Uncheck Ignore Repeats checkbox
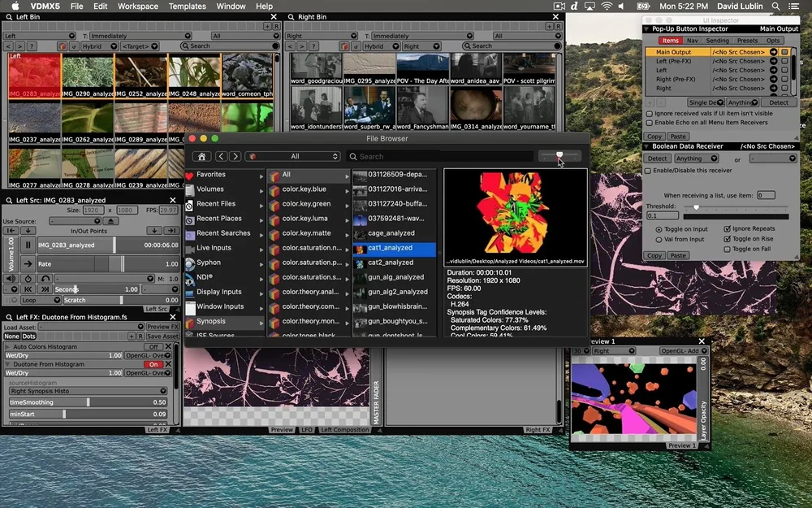The image size is (812, 508). tap(727, 228)
